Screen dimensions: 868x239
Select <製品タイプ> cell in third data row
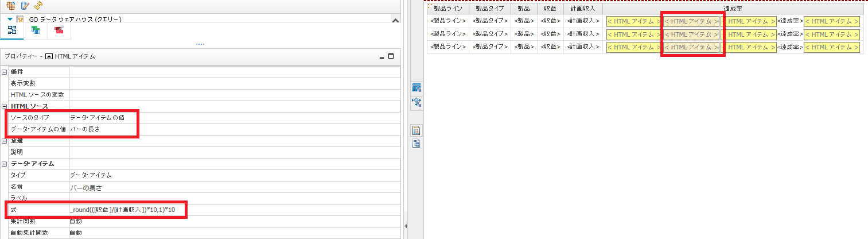tap(490, 47)
